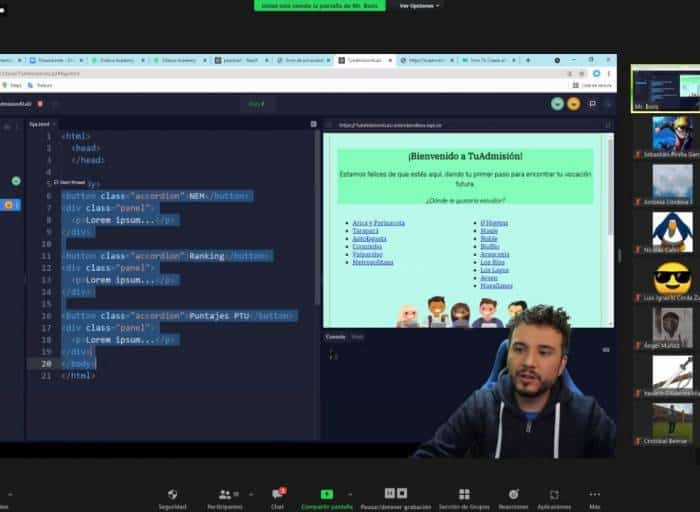Expand share screen options arrow
700x512 pixels.
point(350,494)
